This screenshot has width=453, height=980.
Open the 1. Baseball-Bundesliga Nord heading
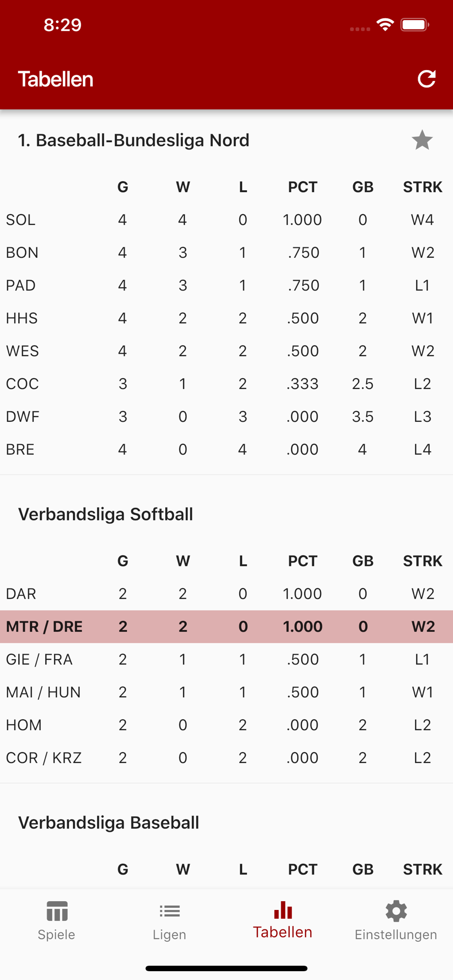pyautogui.click(x=133, y=141)
